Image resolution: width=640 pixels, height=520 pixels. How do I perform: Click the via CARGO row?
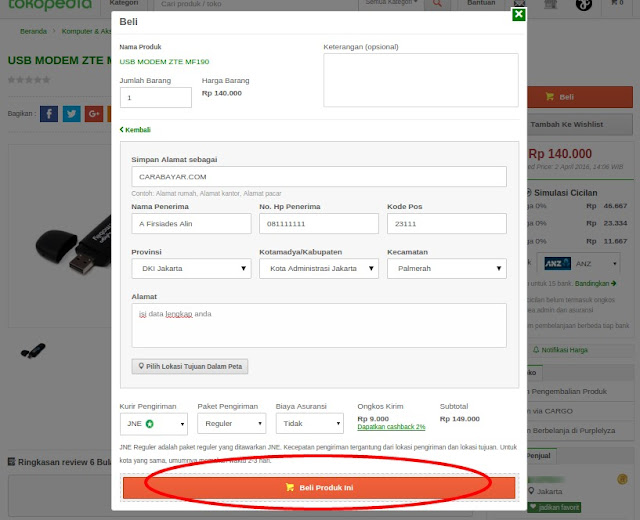coord(580,411)
